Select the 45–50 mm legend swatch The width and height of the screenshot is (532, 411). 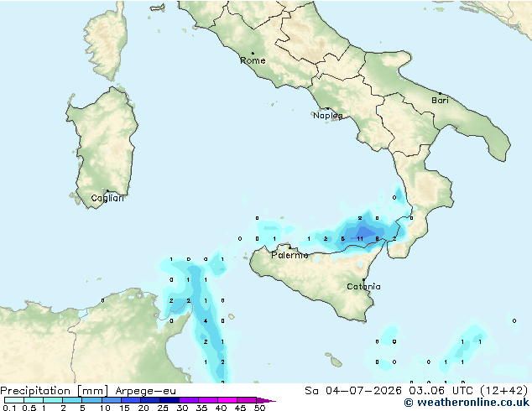[x=247, y=400]
